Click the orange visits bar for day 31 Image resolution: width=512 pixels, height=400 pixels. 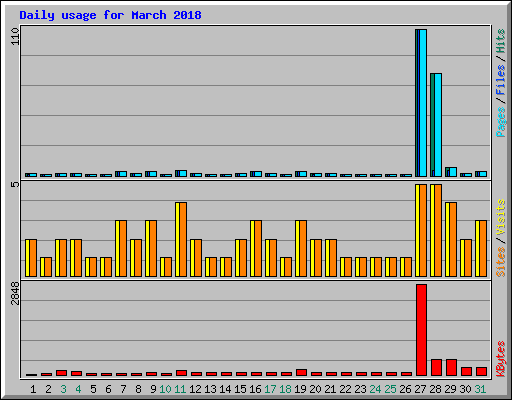[x=483, y=248]
